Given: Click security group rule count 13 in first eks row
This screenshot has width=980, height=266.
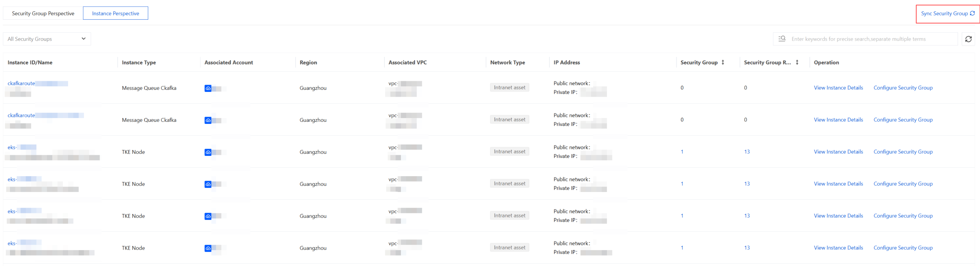Looking at the screenshot, I should (746, 152).
